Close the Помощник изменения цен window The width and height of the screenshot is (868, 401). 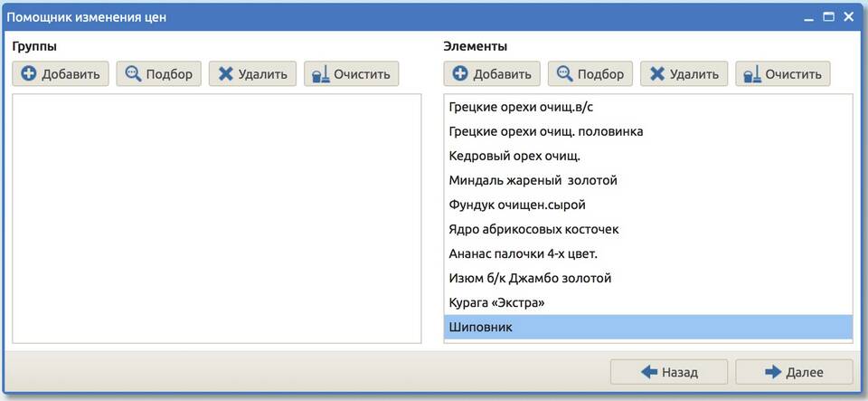click(848, 17)
